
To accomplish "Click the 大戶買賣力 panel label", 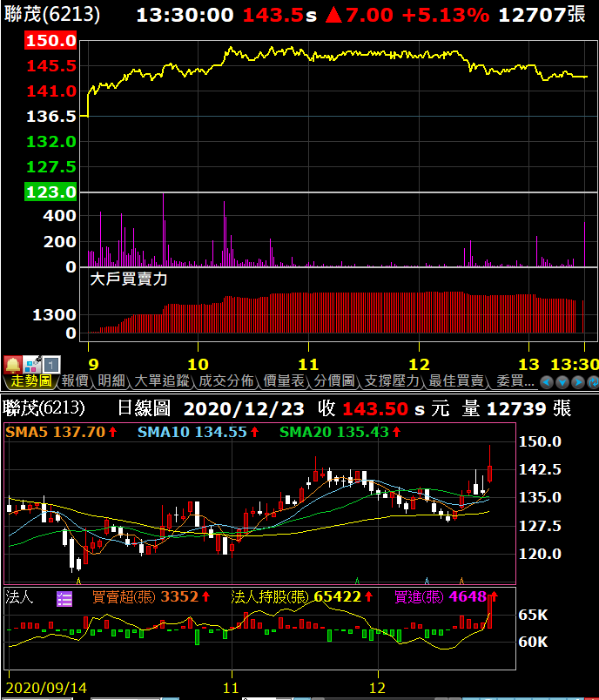I will click(x=129, y=279).
